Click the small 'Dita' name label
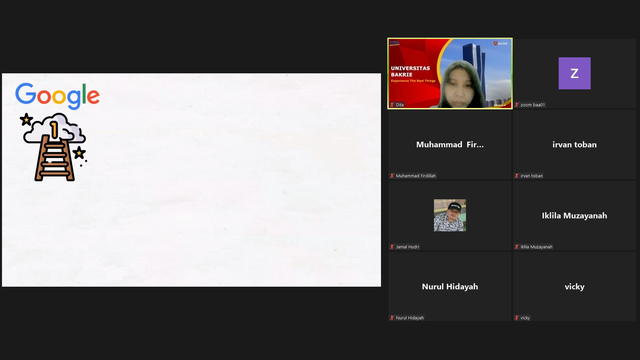The image size is (640, 360). (x=400, y=105)
